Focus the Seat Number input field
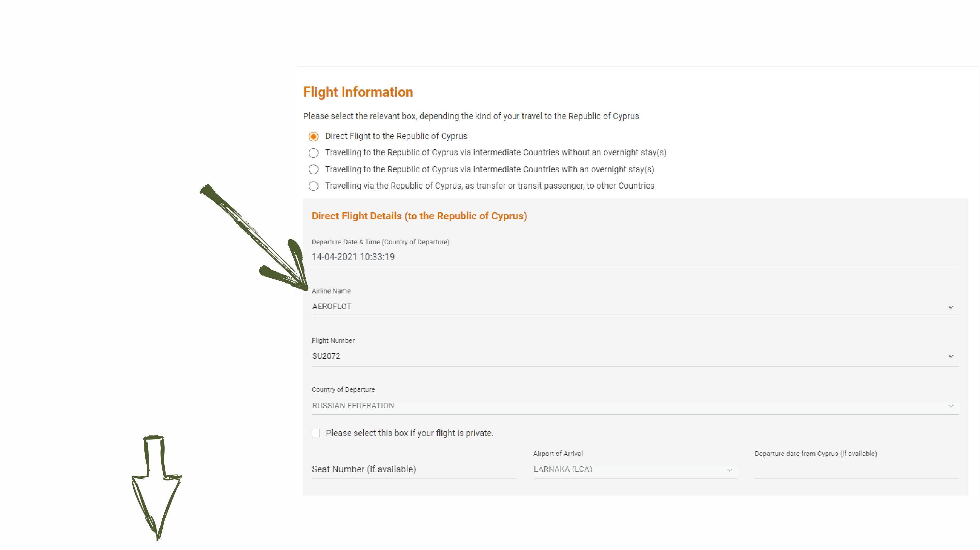Image resolution: width=980 pixels, height=550 pixels. (x=414, y=469)
